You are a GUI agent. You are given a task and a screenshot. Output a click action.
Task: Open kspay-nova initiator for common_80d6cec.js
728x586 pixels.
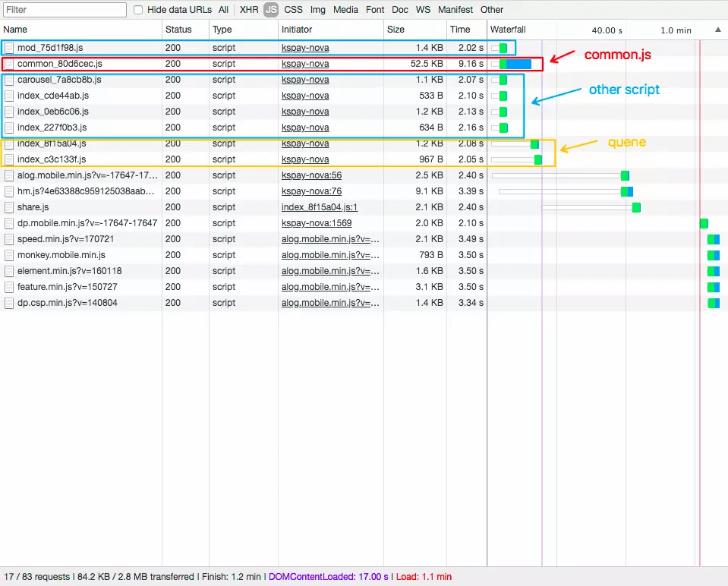[305, 64]
